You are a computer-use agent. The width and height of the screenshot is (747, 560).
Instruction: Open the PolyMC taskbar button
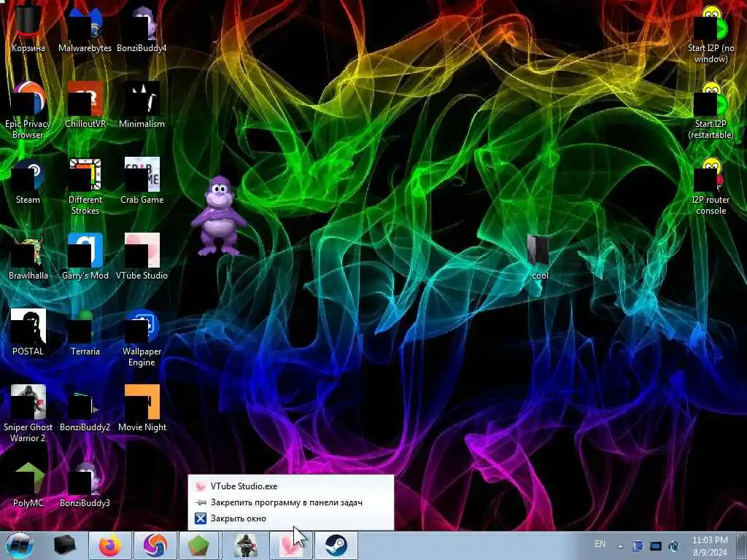pos(199,545)
